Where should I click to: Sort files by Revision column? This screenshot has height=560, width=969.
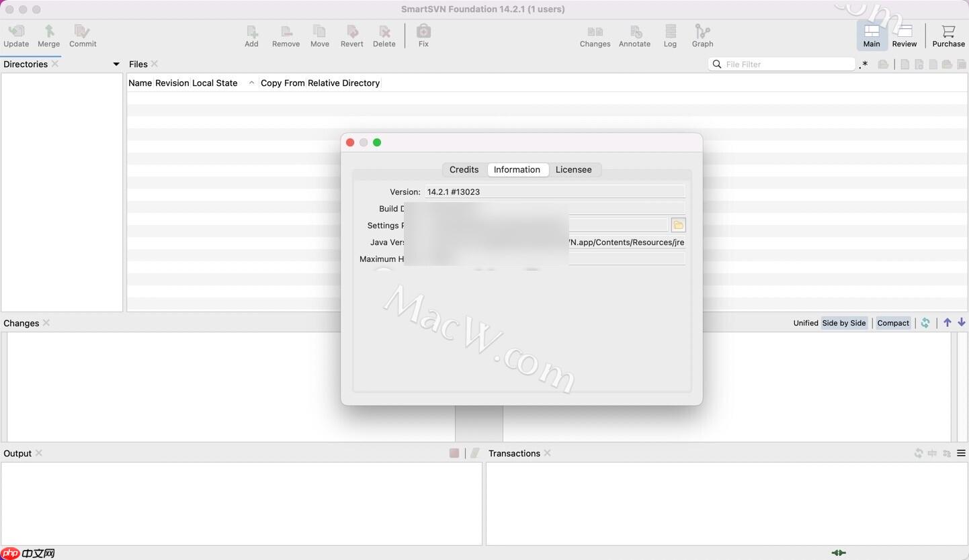[x=172, y=83]
